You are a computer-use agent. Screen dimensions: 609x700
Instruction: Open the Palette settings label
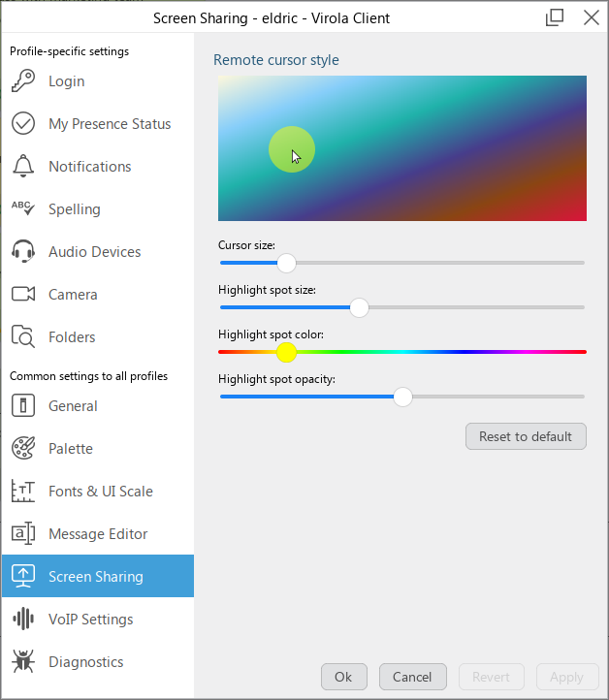coord(71,449)
